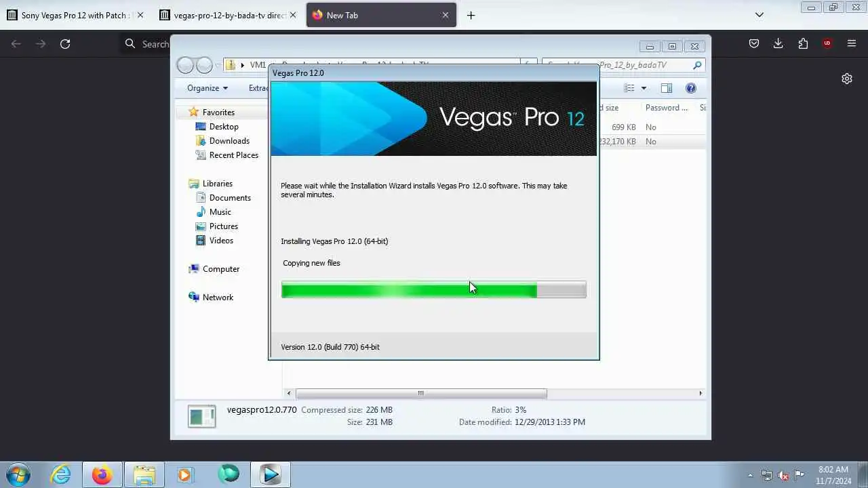Open Firefox application menu (hamburger icon)
The width and height of the screenshot is (868, 488).
(852, 43)
